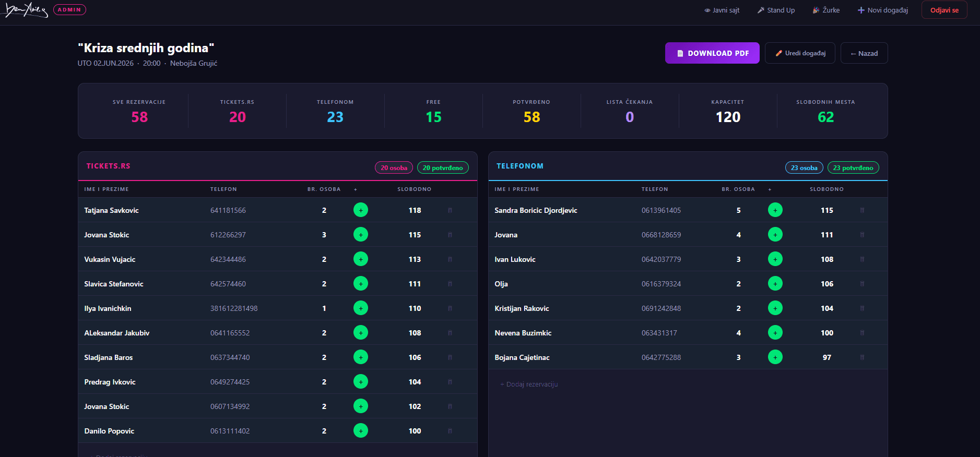Click the green plus for phone 0607134992
Image resolution: width=980 pixels, height=457 pixels.
click(361, 406)
